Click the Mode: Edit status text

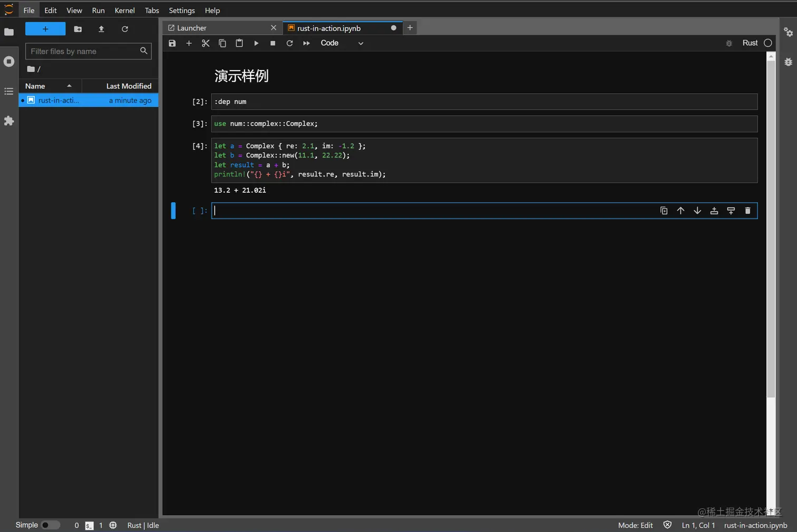(635, 525)
